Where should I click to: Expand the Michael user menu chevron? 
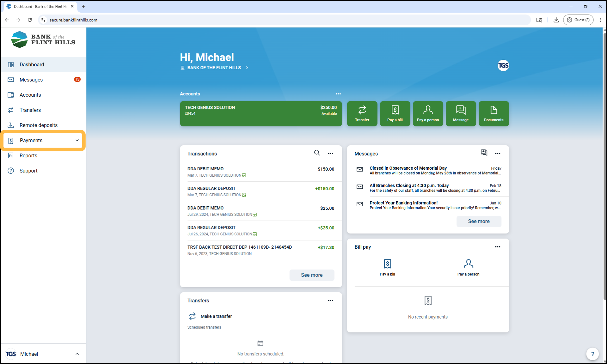coord(77,354)
